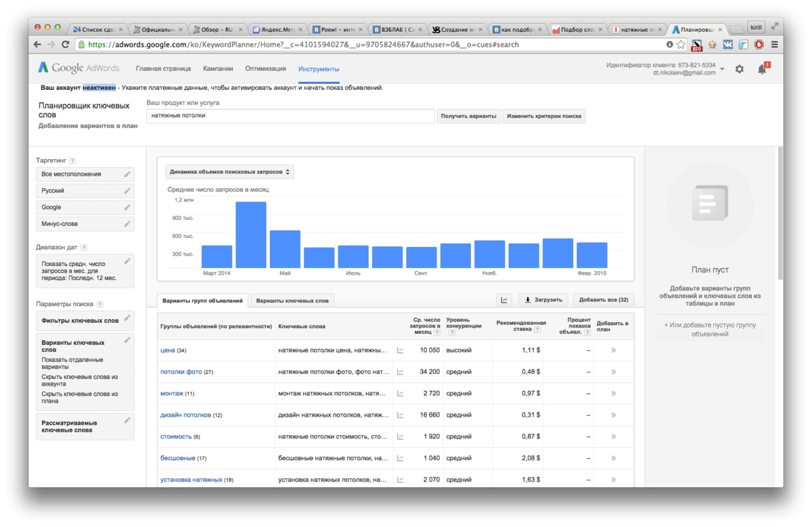The width and height of the screenshot is (812, 527).
Task: Add монтаж group to plan arrow
Action: click(x=614, y=394)
